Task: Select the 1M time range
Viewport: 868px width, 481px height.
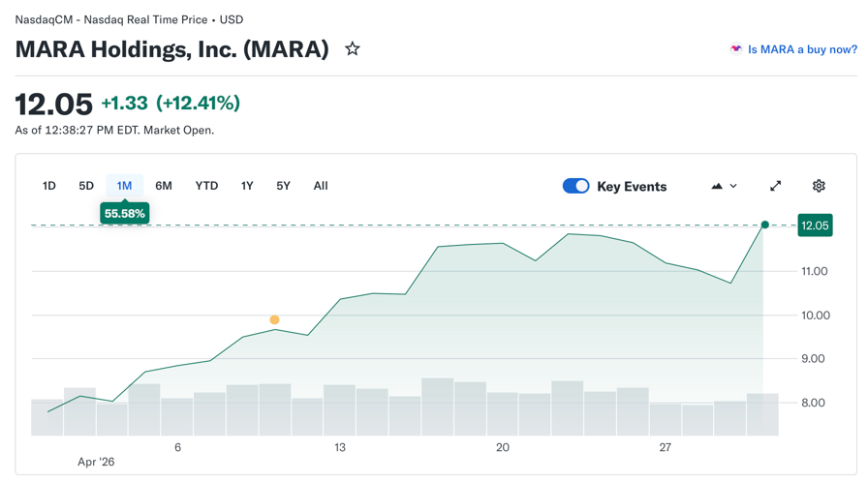Action: [x=125, y=186]
